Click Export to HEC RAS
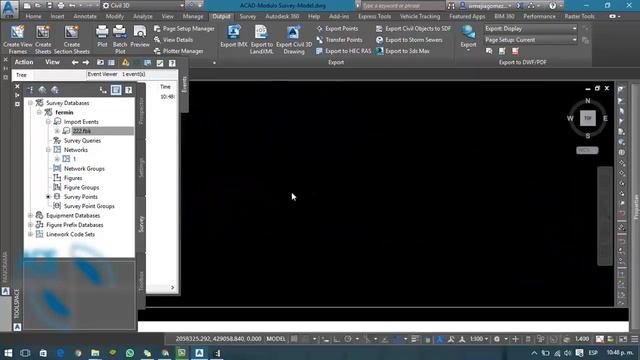The height and width of the screenshot is (360, 640). tap(343, 51)
